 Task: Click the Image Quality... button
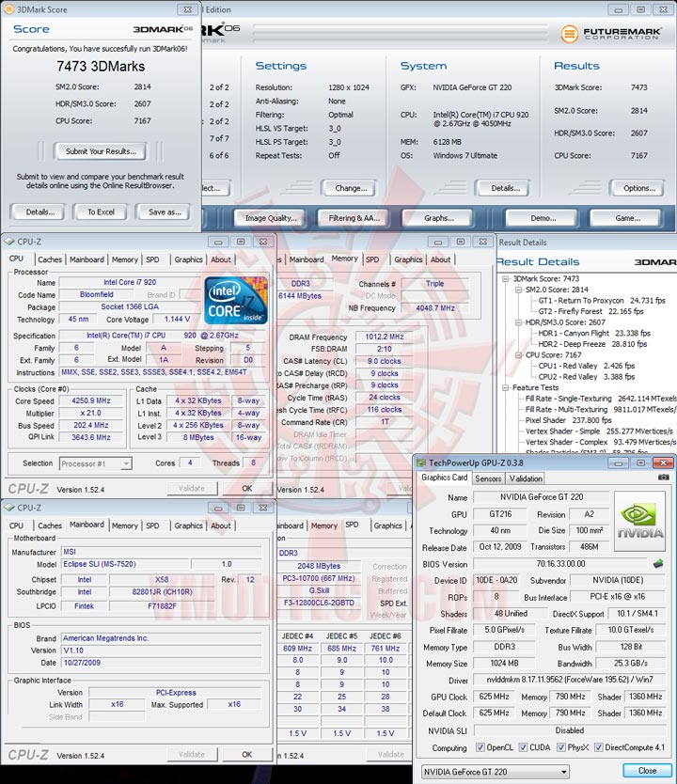271,218
